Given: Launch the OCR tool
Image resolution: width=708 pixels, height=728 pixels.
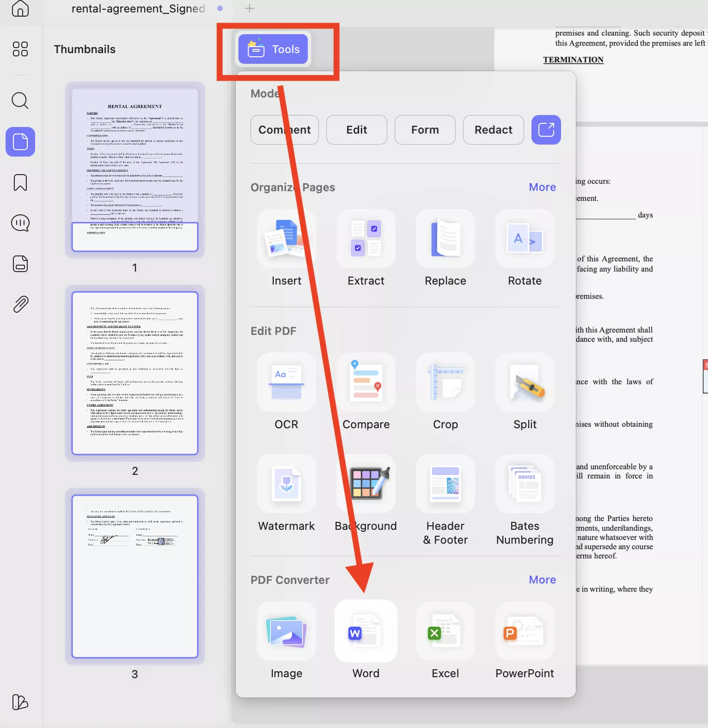Looking at the screenshot, I should point(287,392).
